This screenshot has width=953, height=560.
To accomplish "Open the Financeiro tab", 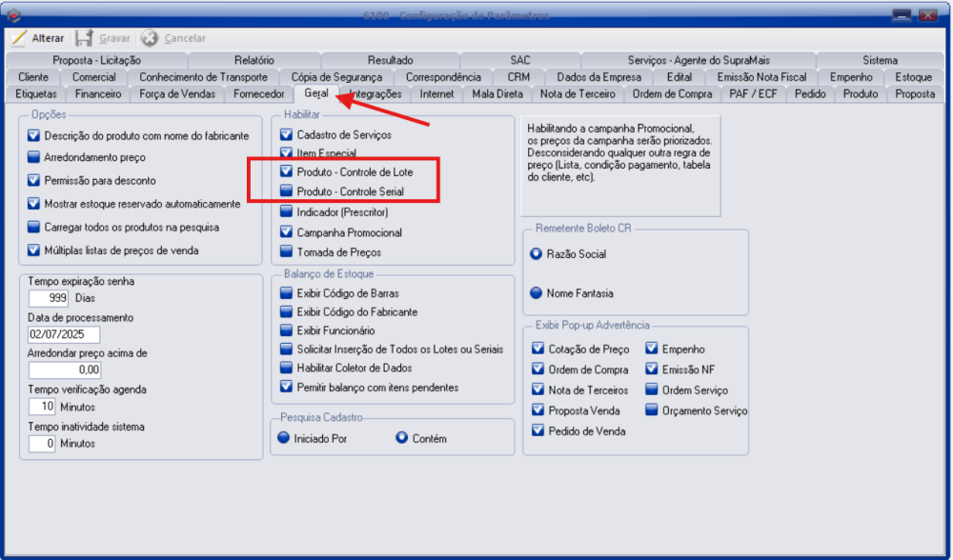I will (97, 94).
